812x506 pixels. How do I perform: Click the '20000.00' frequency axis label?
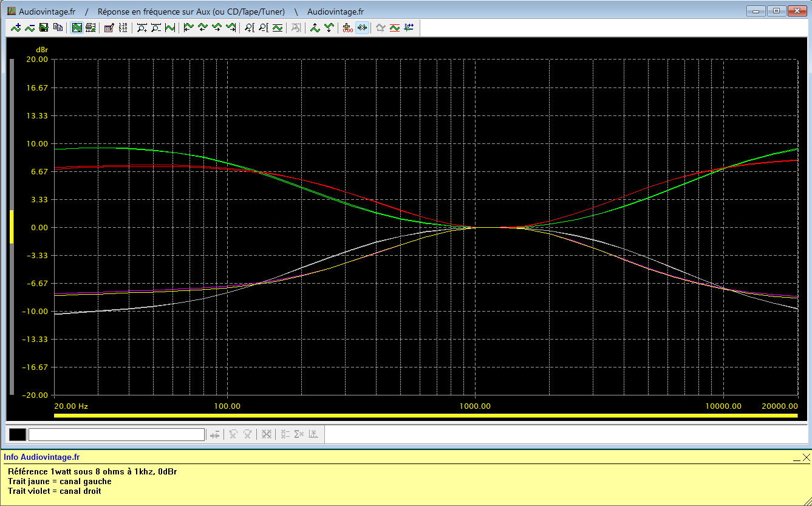tap(780, 406)
